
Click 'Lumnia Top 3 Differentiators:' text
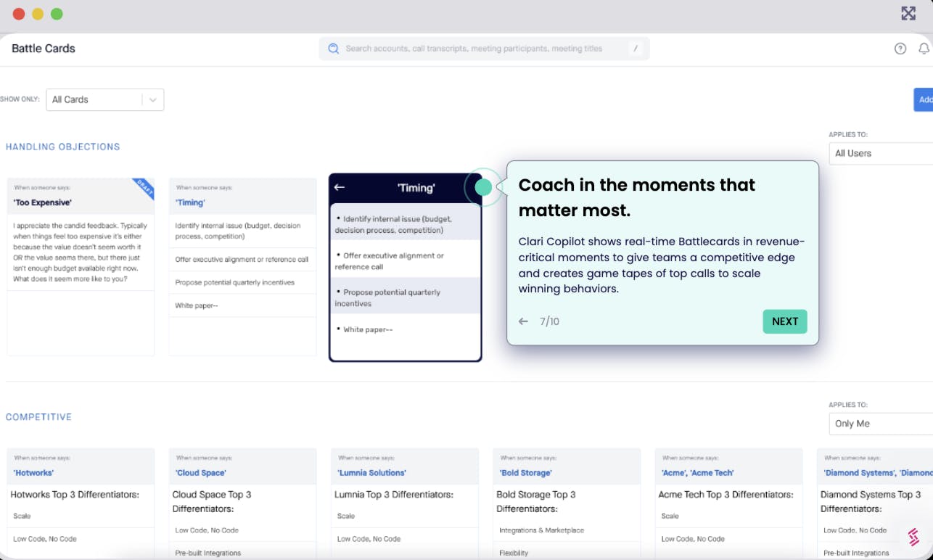point(394,495)
